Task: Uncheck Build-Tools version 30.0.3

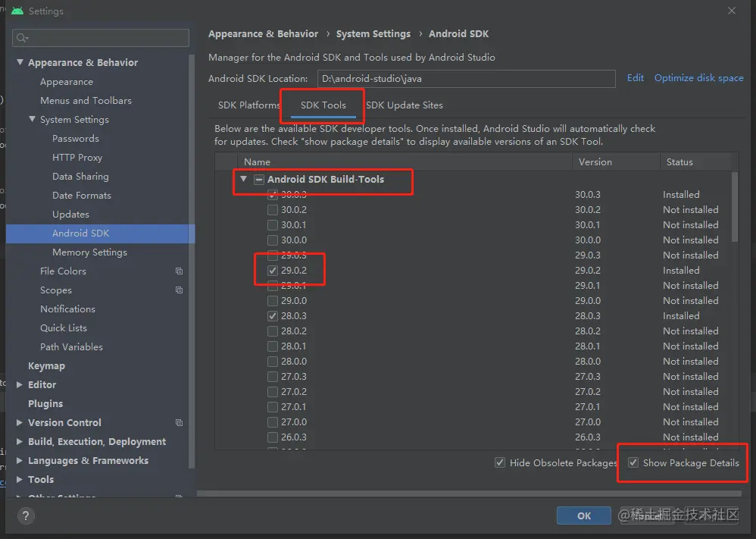Action: coord(273,194)
